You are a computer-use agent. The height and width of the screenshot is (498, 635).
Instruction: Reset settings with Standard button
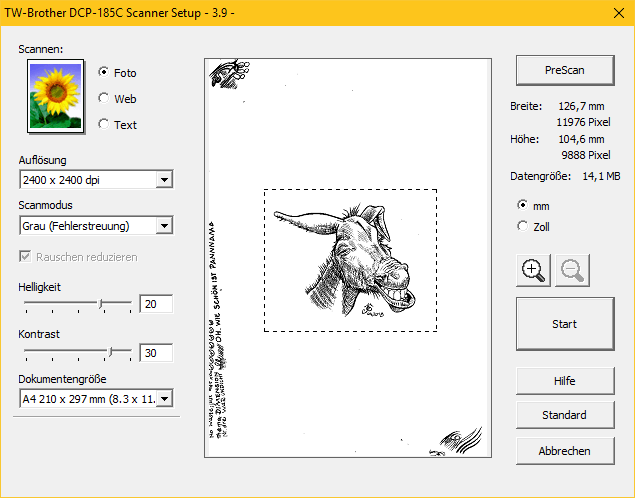coord(564,415)
